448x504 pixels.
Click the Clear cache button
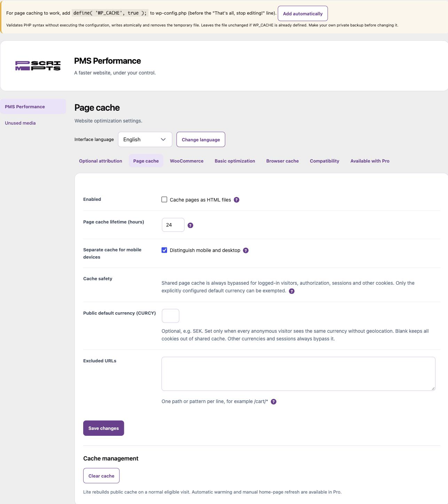pyautogui.click(x=101, y=476)
